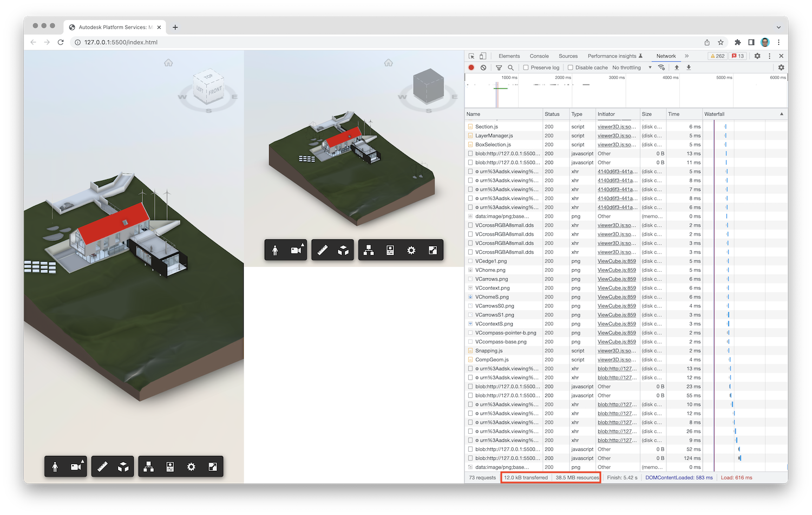Switch to the Console tab
Viewport: 812px width, 515px height.
(x=539, y=56)
